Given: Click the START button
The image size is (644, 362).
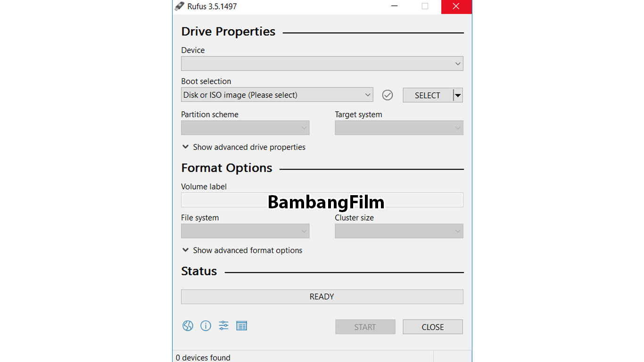Looking at the screenshot, I should (365, 327).
